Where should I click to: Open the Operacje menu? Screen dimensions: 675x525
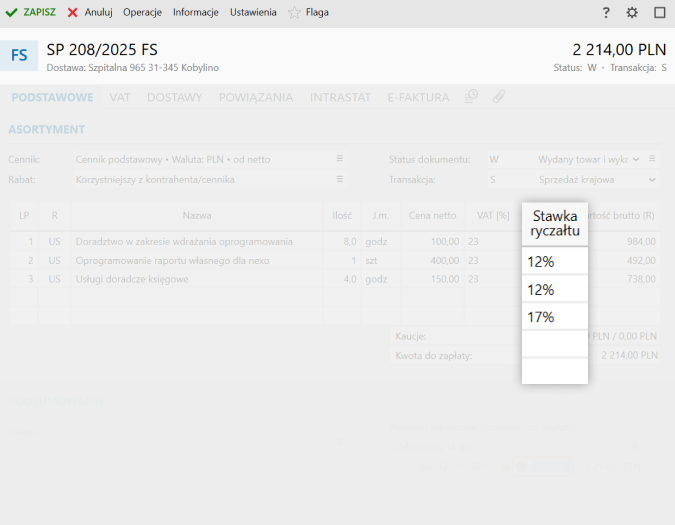coord(142,13)
